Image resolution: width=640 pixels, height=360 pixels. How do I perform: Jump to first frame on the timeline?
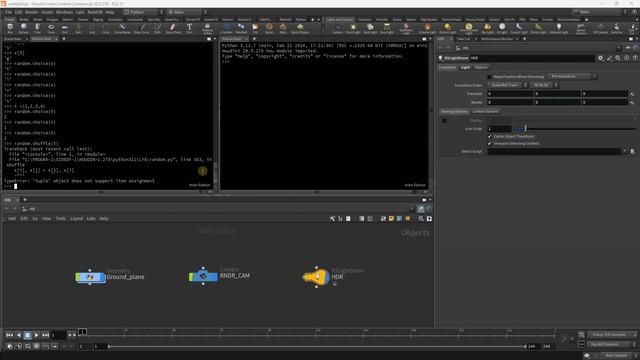pyautogui.click(x=9, y=335)
